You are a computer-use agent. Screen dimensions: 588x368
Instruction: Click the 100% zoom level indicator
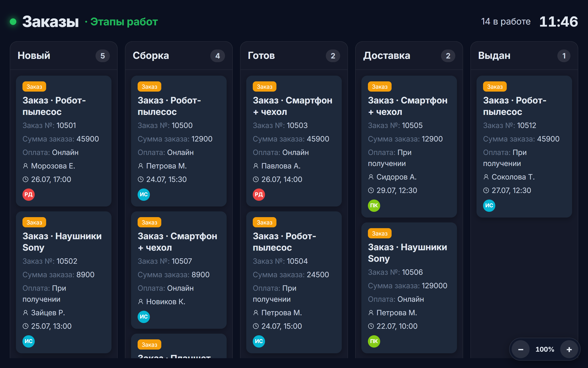click(545, 350)
